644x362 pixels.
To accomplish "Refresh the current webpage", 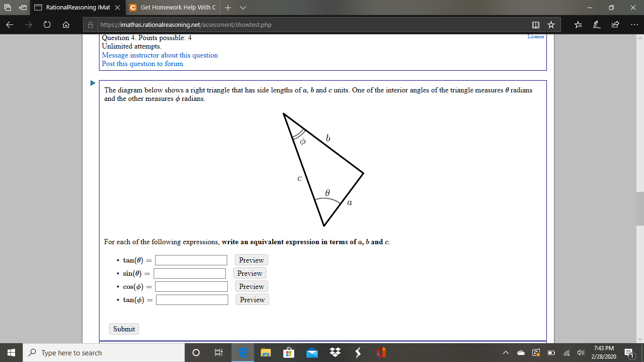I will (x=47, y=25).
